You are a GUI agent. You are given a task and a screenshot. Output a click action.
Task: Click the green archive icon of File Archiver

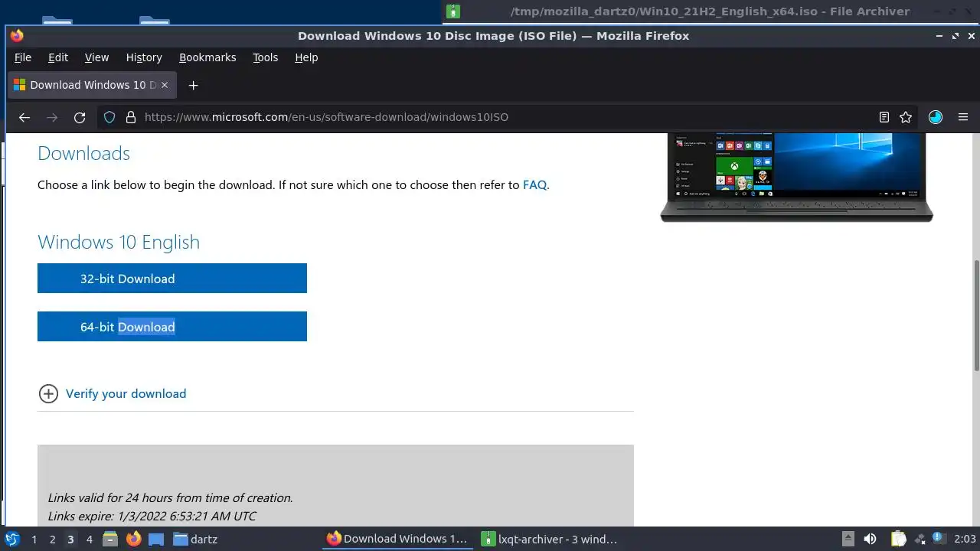click(453, 11)
